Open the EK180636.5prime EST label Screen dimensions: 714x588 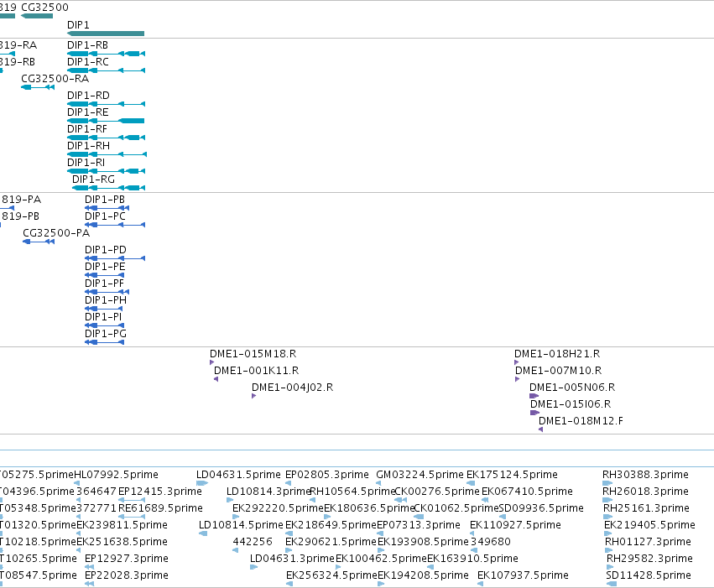tap(369, 509)
